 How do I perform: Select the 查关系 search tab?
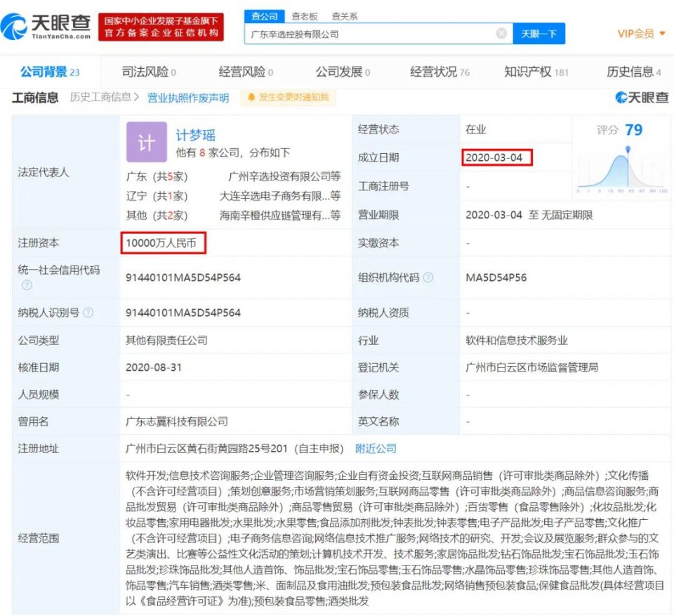coord(344,16)
